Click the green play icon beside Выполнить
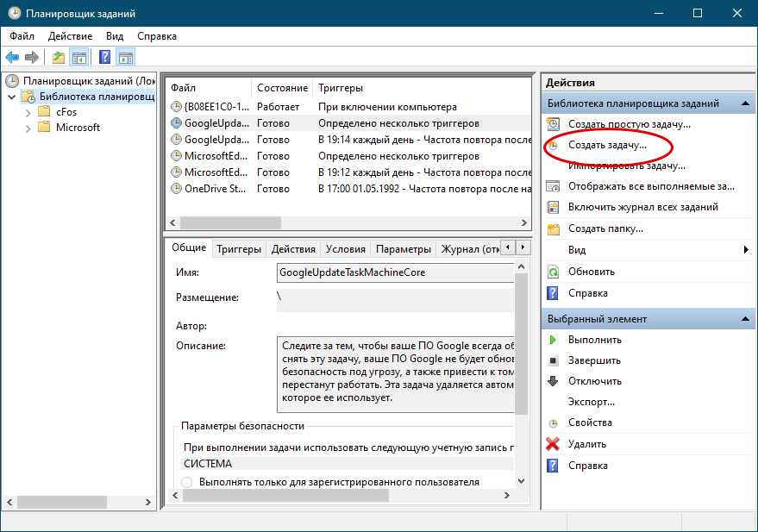This screenshot has height=532, width=758. (x=553, y=340)
